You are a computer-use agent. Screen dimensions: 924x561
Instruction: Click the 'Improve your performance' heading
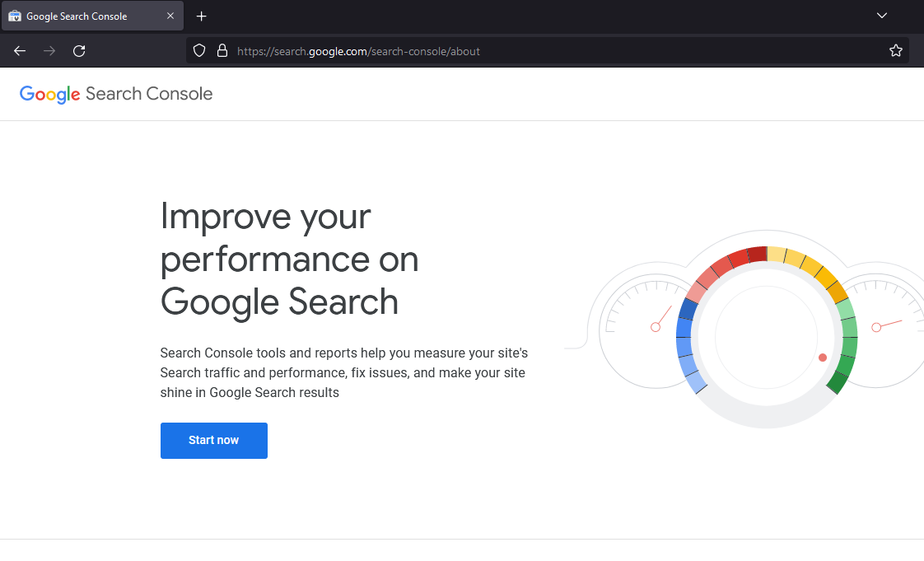coord(290,259)
